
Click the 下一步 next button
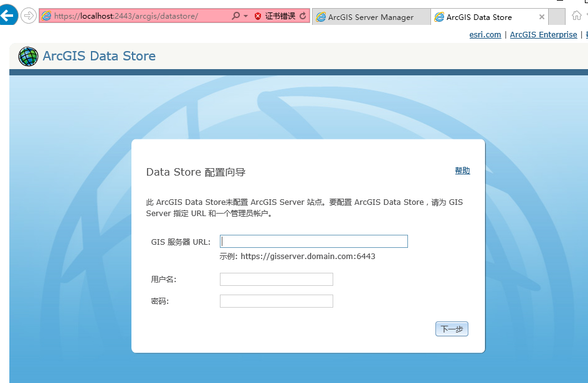click(x=452, y=329)
